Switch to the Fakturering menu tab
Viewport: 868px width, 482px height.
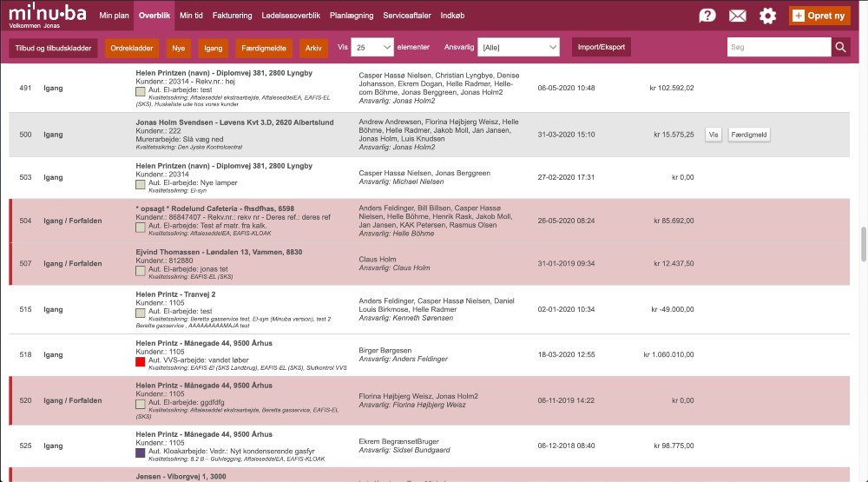click(x=233, y=16)
